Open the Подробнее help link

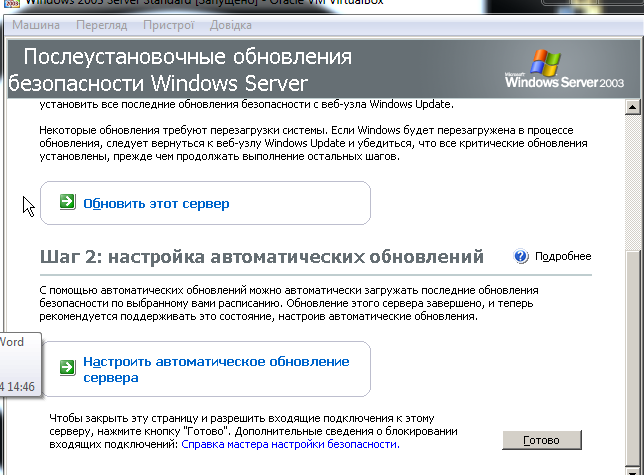[563, 257]
